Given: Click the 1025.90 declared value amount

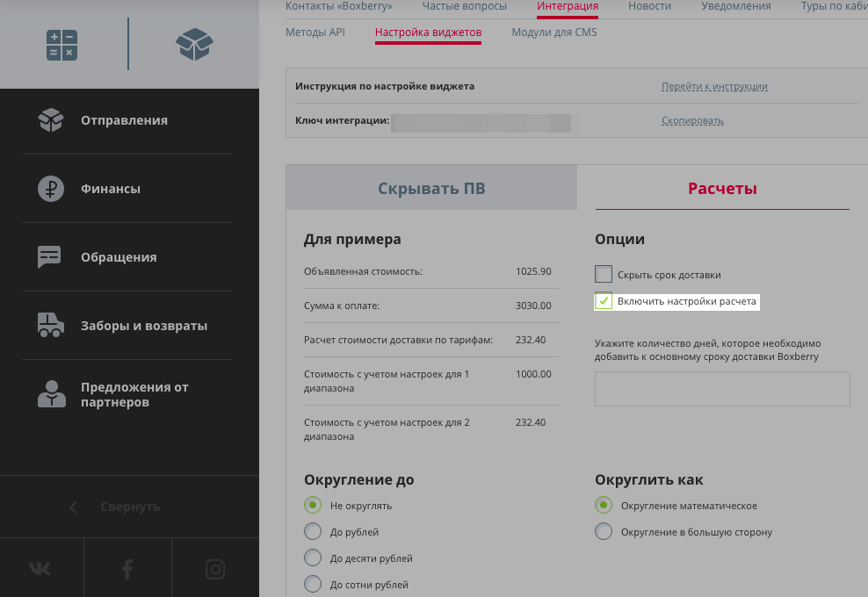Looking at the screenshot, I should [x=533, y=271].
